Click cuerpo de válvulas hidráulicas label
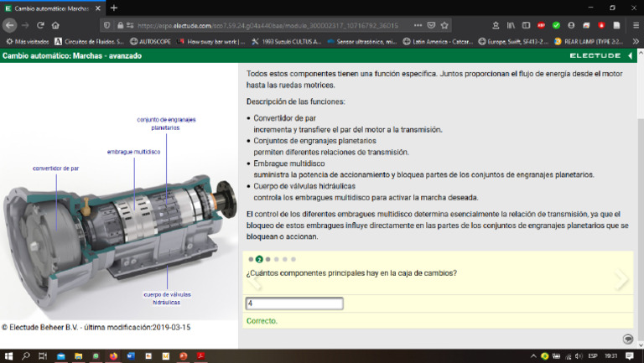This screenshot has height=363, width=644. (167, 298)
